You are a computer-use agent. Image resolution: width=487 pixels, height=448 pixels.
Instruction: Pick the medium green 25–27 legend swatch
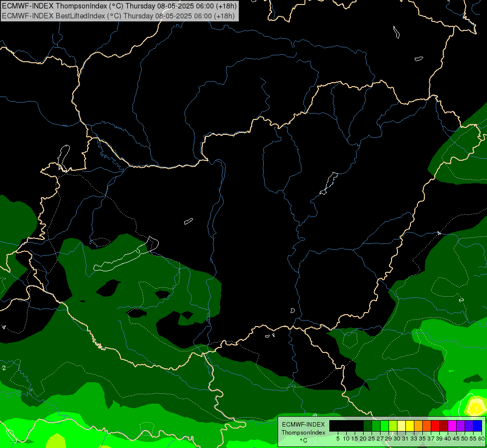pyautogui.click(x=376, y=426)
